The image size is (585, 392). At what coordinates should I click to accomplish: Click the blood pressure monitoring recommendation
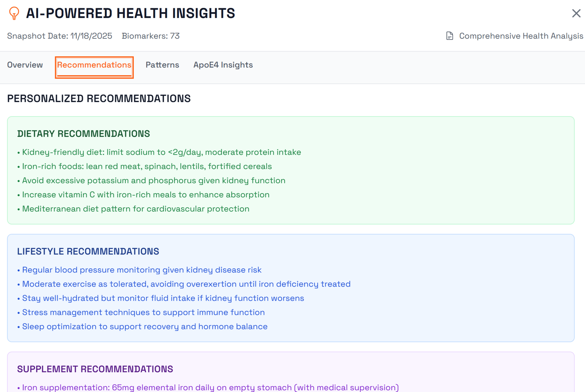[x=142, y=270]
